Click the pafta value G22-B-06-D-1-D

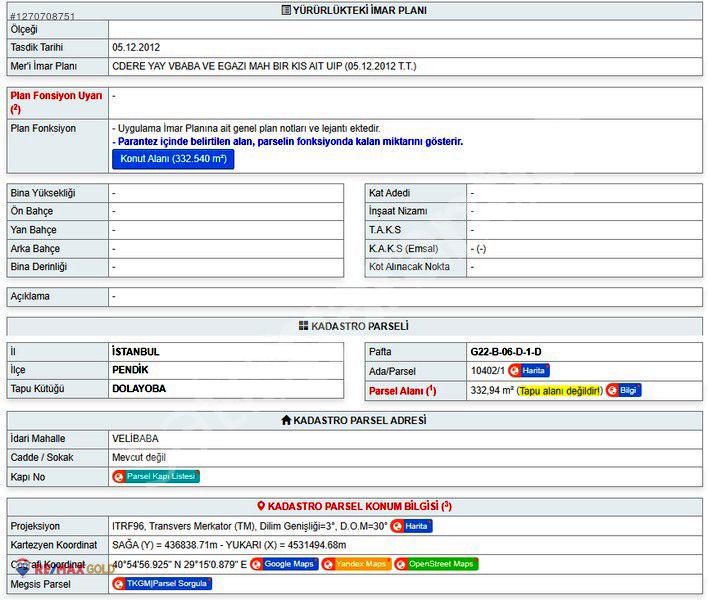coord(505,352)
